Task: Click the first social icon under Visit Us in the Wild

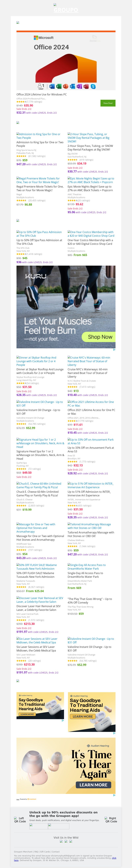Action: point(61,841)
